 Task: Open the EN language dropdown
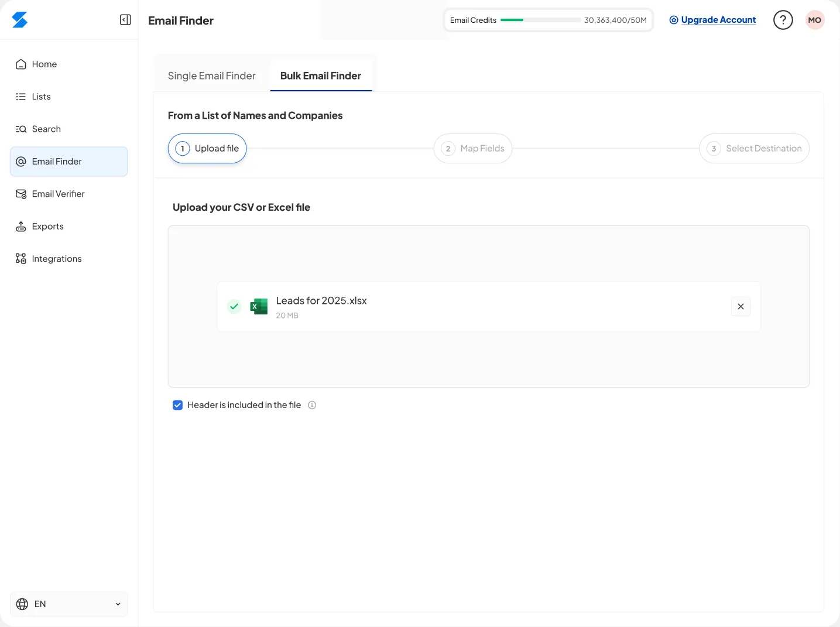pos(69,604)
